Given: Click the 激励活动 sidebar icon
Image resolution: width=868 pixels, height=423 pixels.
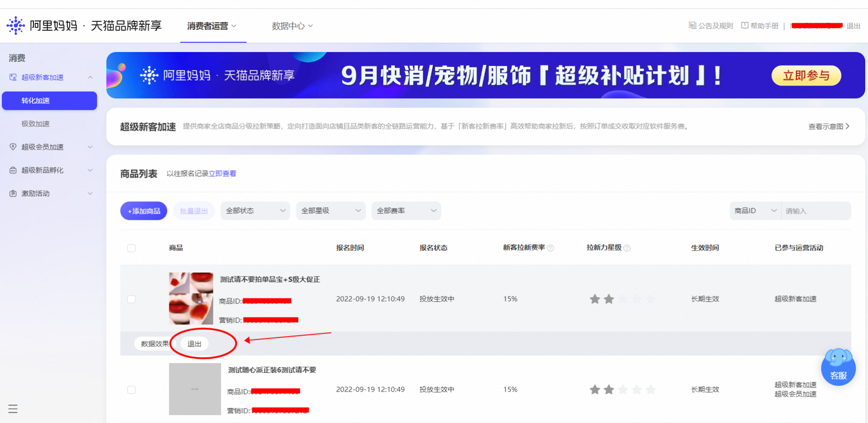Looking at the screenshot, I should click(x=13, y=193).
